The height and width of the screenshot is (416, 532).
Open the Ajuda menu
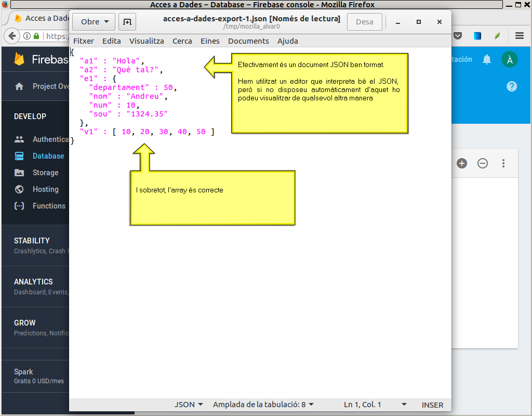click(x=288, y=41)
